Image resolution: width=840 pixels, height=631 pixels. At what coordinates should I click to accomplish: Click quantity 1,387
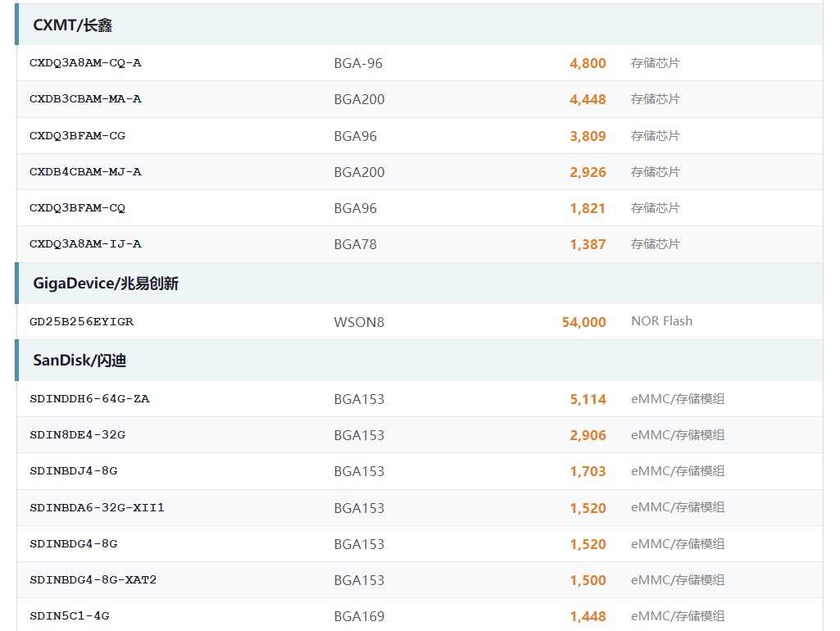click(588, 244)
